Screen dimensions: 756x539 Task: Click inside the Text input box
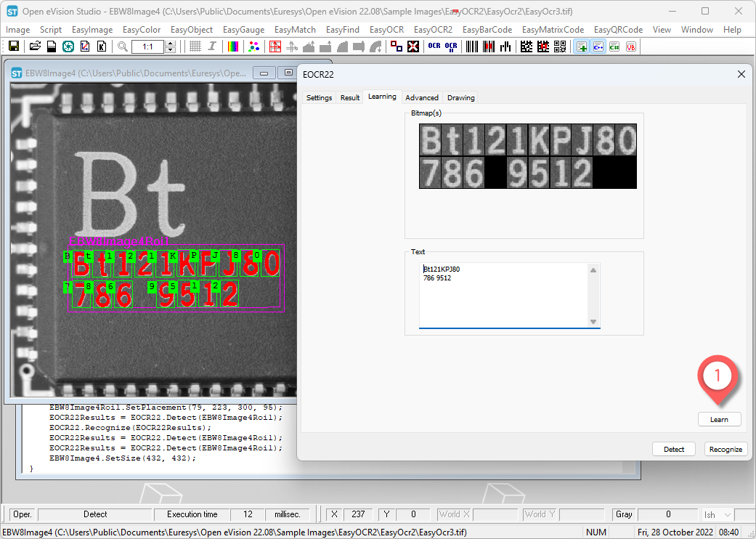pos(503,294)
